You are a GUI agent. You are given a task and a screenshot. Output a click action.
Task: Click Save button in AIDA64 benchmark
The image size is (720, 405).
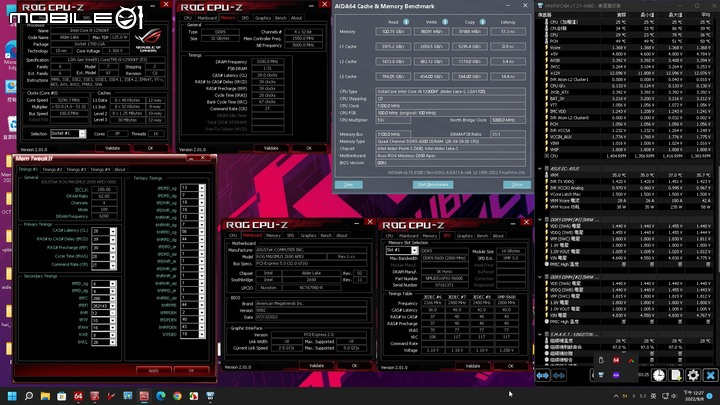(349, 185)
